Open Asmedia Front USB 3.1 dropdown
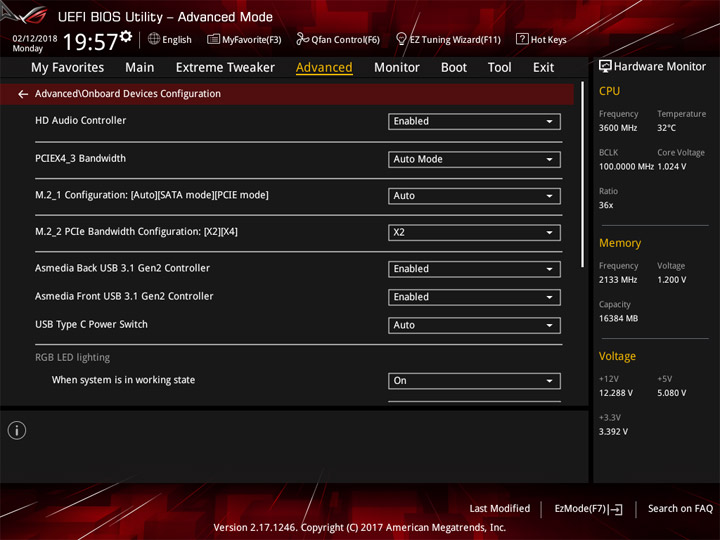720x540 pixels. (474, 297)
